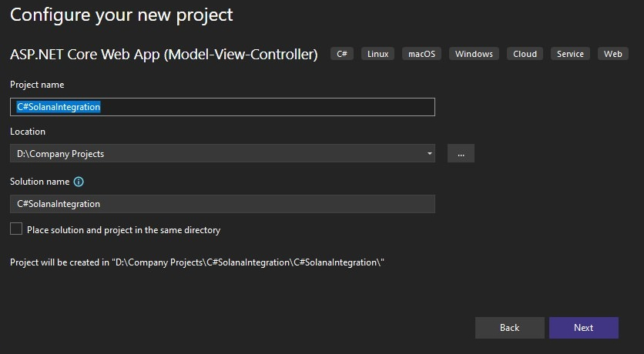Screen dimensions: 644x354
Task: Click the browse location ellipsis button
Action: [461, 153]
